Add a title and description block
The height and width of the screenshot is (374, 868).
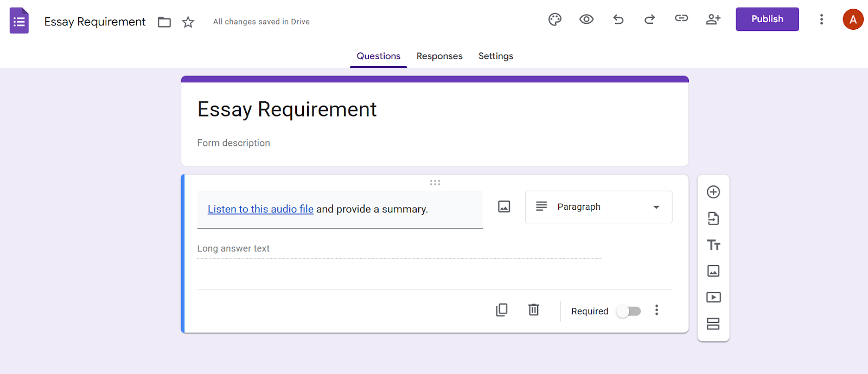(x=713, y=245)
